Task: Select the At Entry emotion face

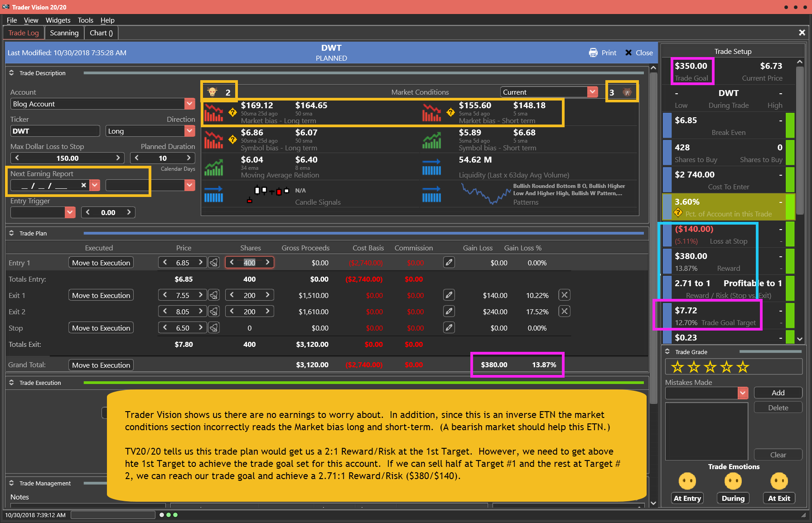Action: [x=687, y=481]
